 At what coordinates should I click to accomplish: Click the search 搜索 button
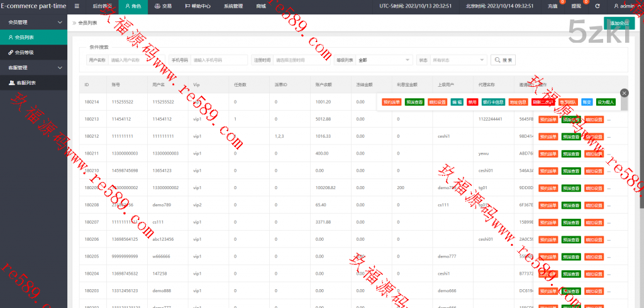pos(503,60)
